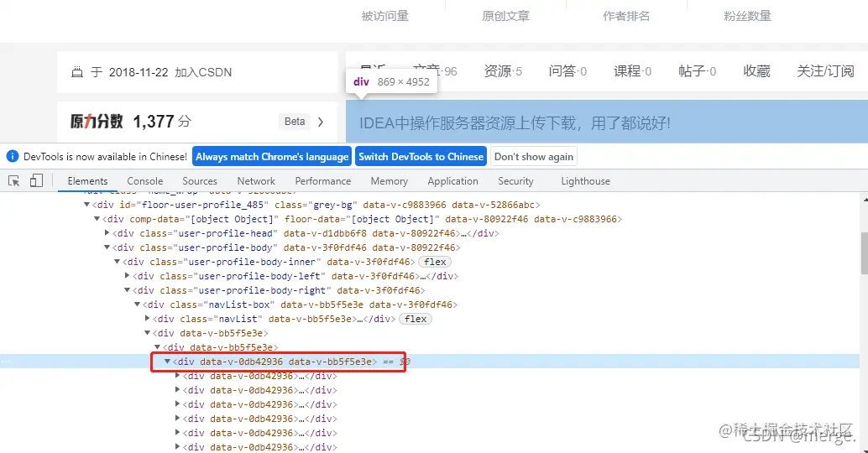Open the Sources tab

[200, 181]
